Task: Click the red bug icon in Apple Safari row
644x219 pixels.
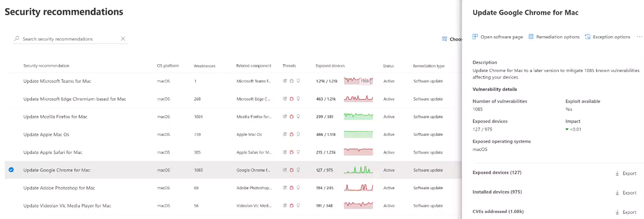Action: point(291,152)
